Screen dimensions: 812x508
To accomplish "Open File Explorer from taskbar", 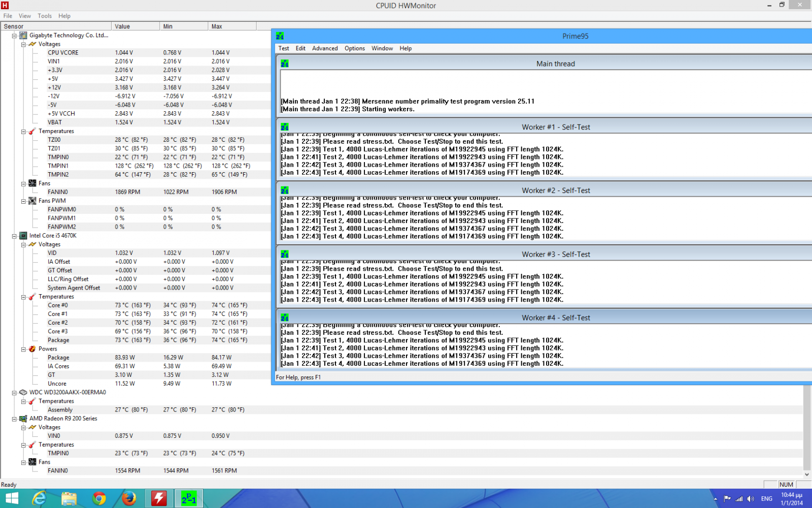I will (69, 498).
